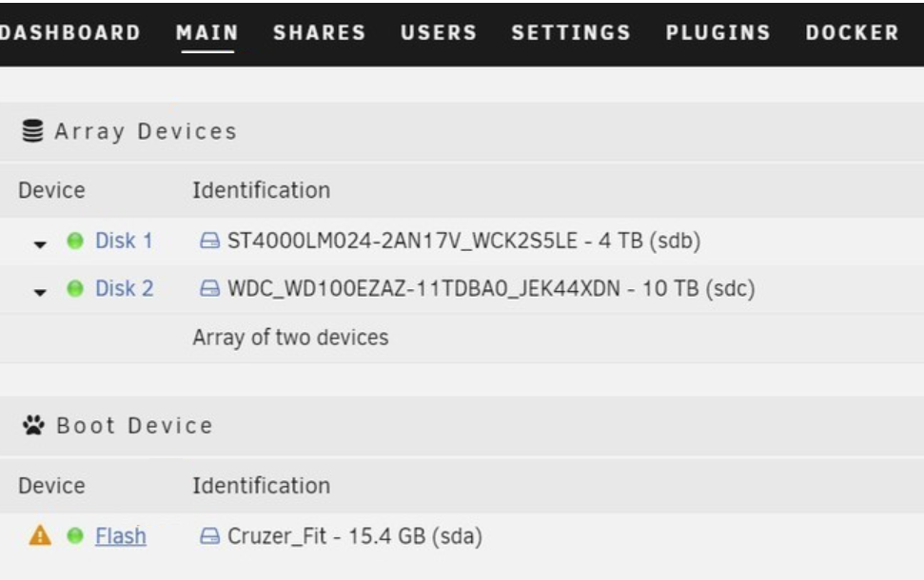Open the Disk 2 link
Viewport: 924px width, 580px height.
(x=124, y=289)
